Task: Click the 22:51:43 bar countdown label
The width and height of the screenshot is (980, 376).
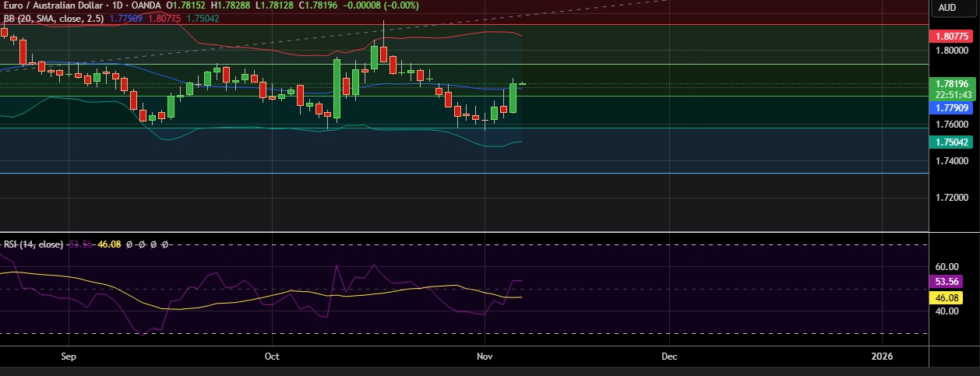Action: tap(952, 95)
